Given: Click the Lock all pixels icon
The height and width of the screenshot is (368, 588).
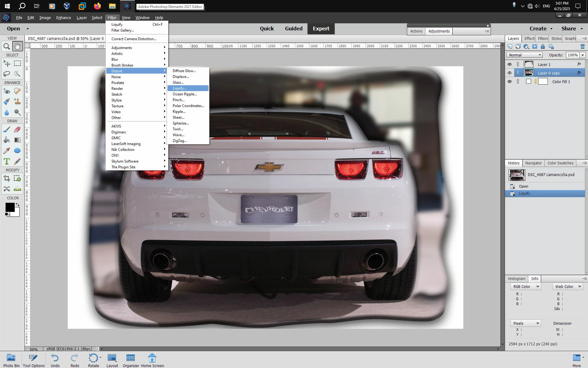Looking at the screenshot, I should click(543, 47).
